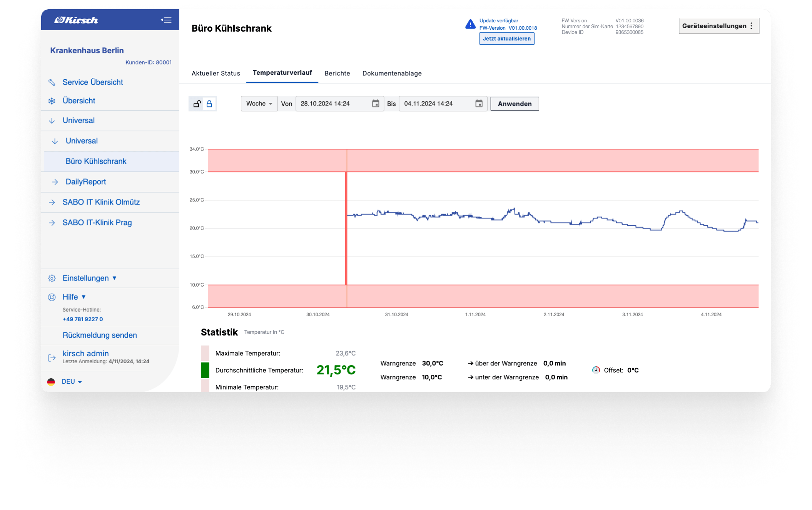Click the Von date field 28.10.2024 14:24
The image size is (812, 510).
(x=339, y=104)
